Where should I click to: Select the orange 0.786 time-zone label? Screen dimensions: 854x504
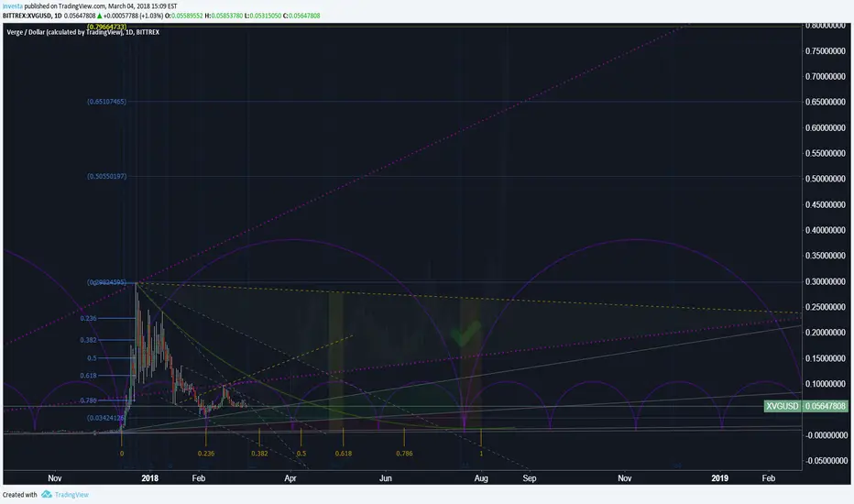[404, 454]
